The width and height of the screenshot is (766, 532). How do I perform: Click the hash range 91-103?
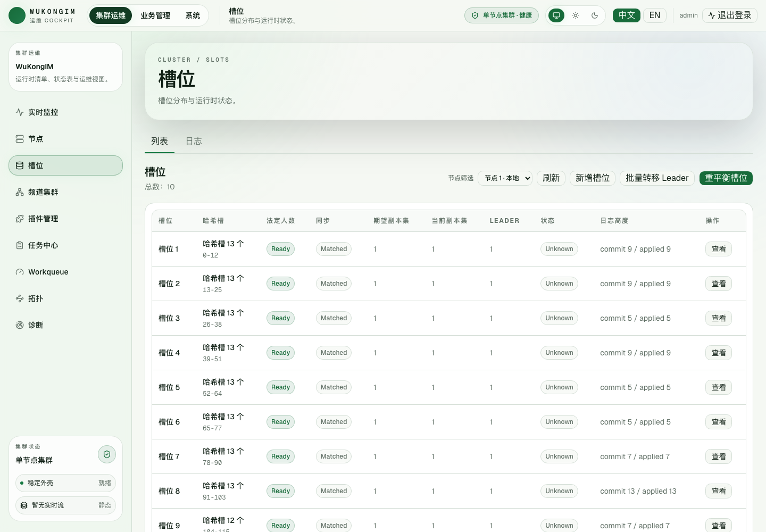214,497
